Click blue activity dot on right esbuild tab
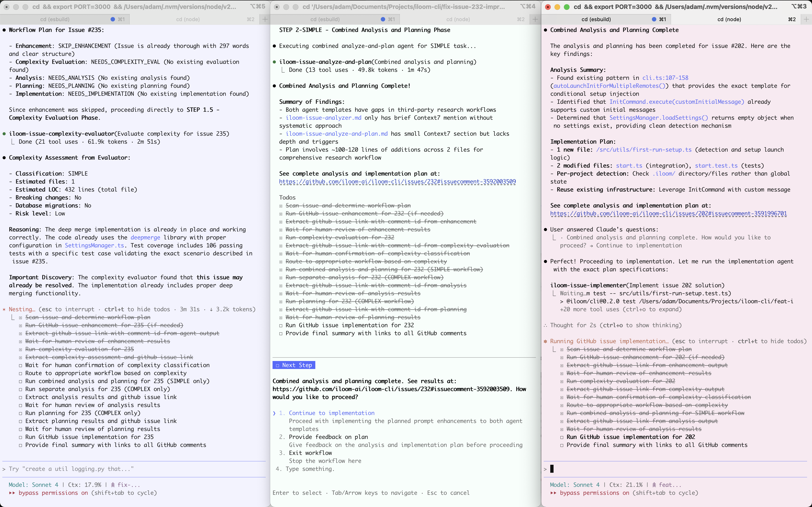Image resolution: width=812 pixels, height=507 pixels. (x=654, y=19)
